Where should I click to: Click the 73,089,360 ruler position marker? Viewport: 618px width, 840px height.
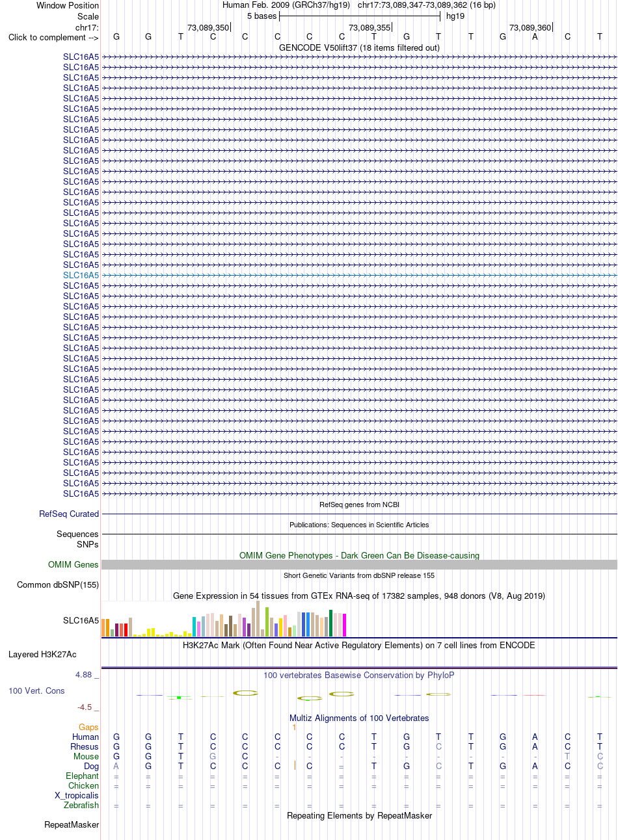[x=530, y=28]
